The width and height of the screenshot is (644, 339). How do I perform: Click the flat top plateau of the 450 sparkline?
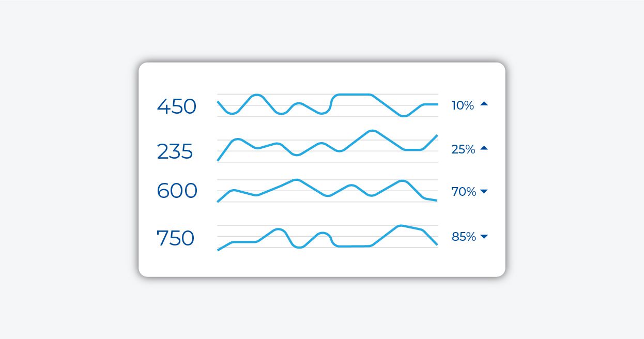point(354,95)
